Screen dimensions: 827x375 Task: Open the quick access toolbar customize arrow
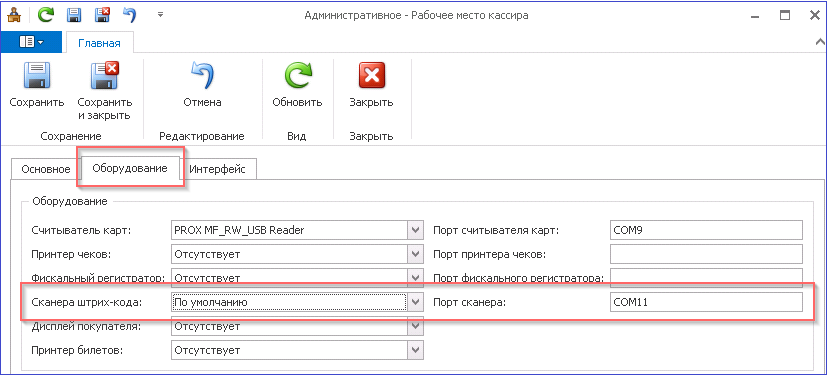[161, 15]
